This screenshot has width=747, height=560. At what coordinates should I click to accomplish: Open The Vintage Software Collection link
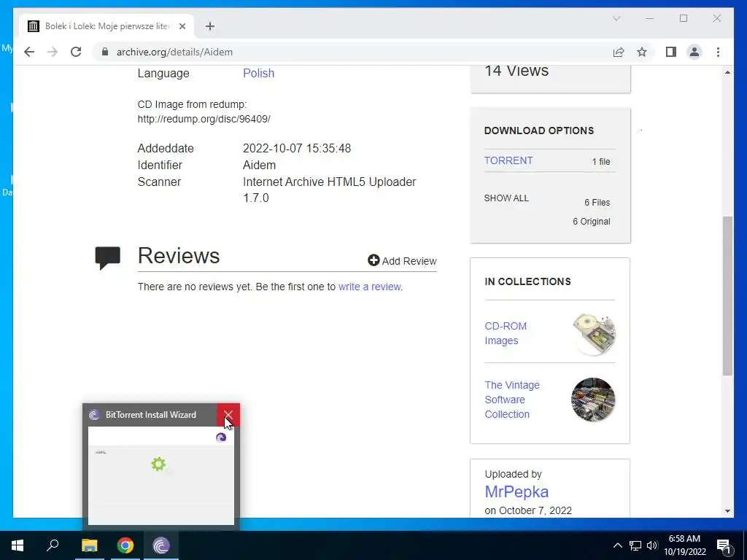coord(511,400)
